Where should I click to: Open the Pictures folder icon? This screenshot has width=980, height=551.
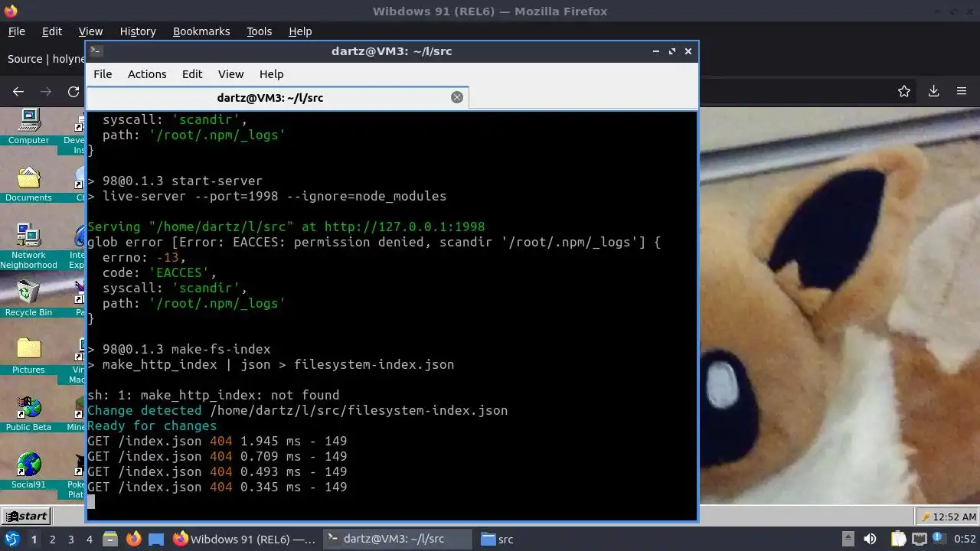pyautogui.click(x=28, y=355)
